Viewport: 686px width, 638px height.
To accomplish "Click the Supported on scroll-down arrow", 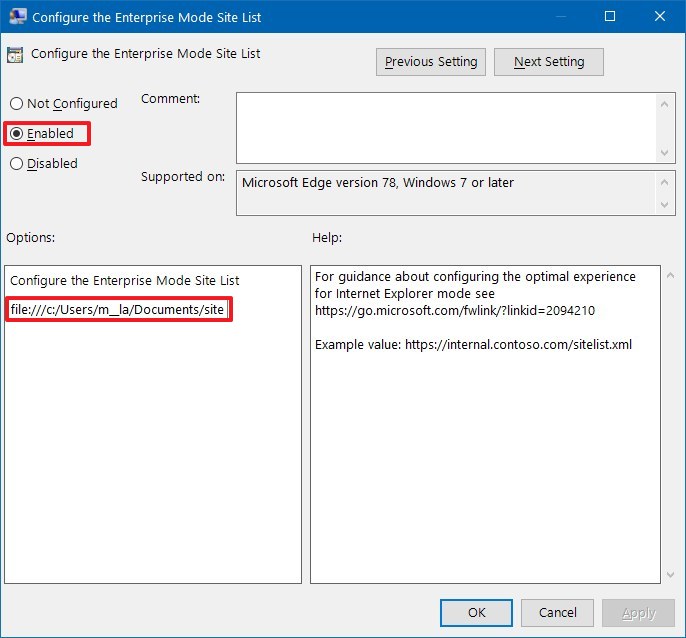I will 664,204.
